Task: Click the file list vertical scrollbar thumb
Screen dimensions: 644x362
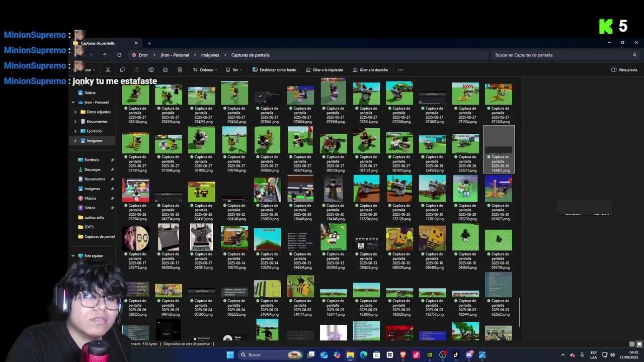Action: 519,312
